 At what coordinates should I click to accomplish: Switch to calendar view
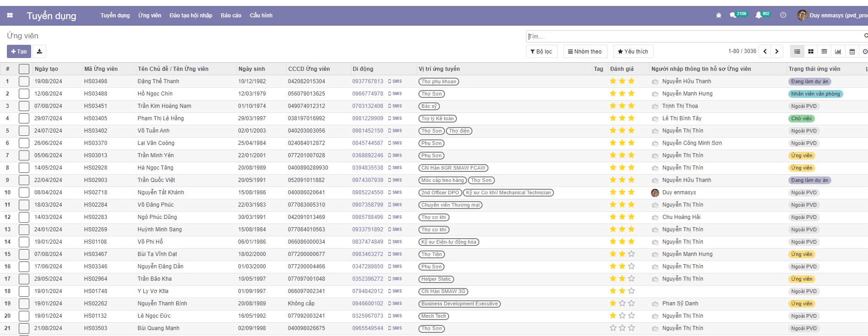852,52
